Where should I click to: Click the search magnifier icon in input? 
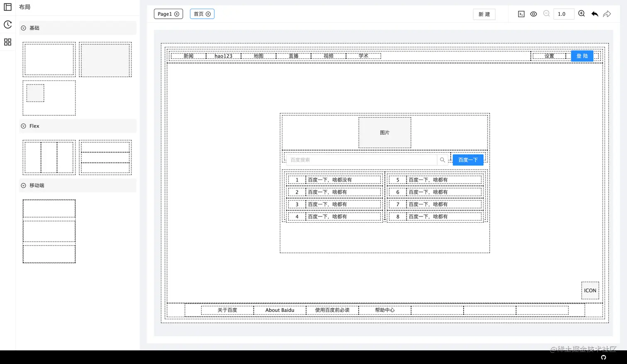(442, 160)
